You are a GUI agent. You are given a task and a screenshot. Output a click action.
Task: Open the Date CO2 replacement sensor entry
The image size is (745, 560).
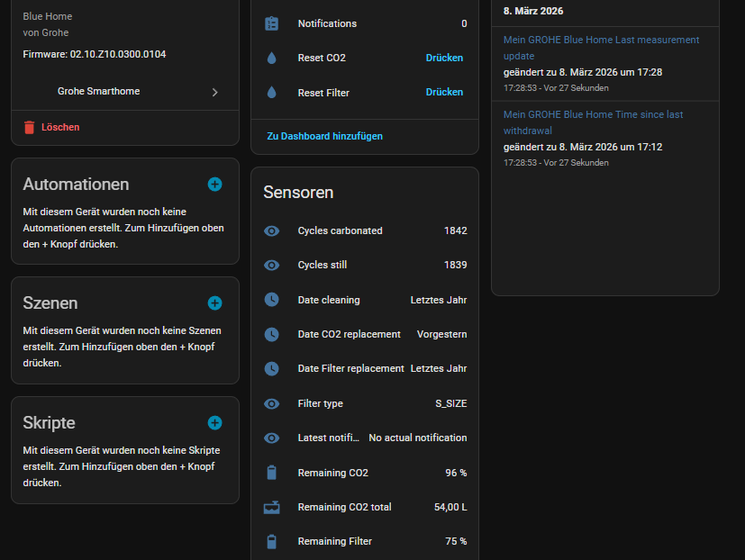364,334
